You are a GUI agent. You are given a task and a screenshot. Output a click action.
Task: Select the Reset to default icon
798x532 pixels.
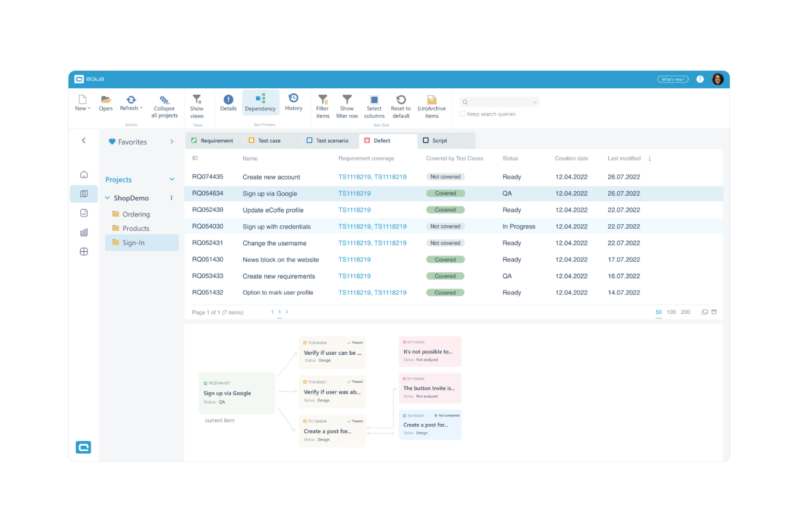click(401, 105)
